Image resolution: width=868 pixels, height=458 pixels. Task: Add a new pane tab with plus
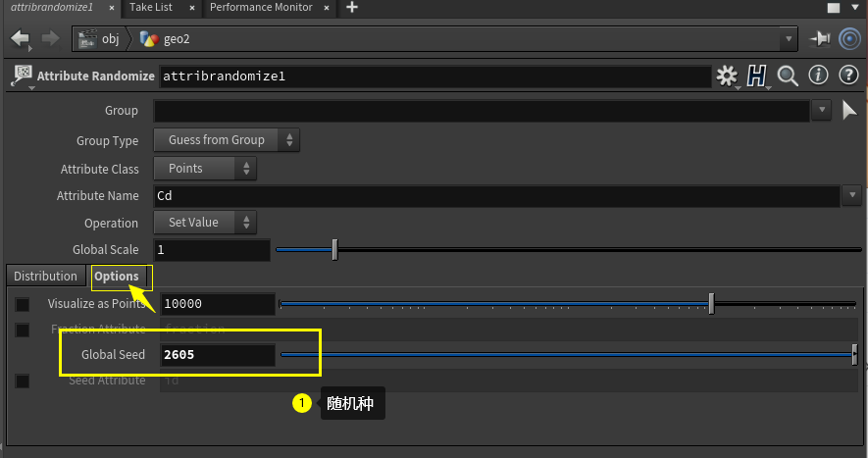(x=351, y=7)
